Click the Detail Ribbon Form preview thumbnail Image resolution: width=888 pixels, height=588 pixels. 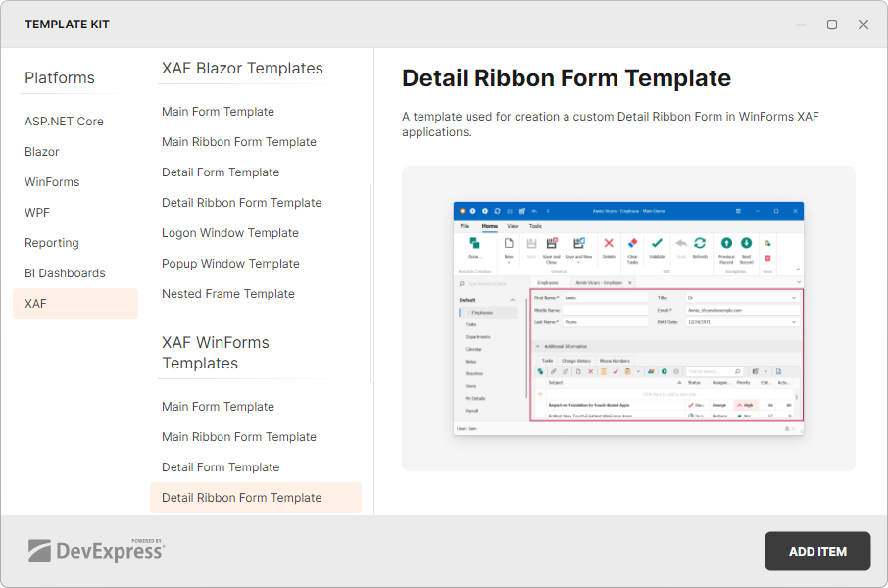[x=628, y=318]
